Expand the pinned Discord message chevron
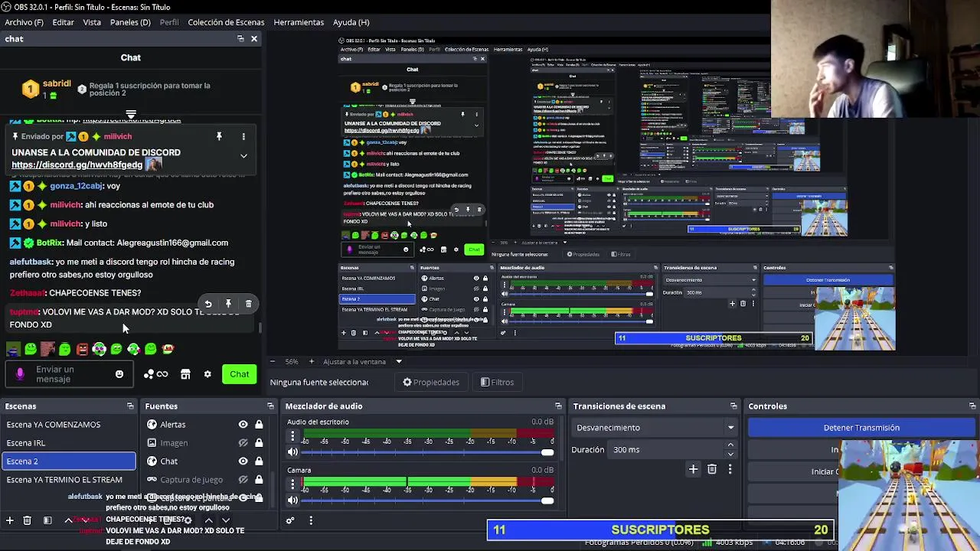 pos(243,156)
